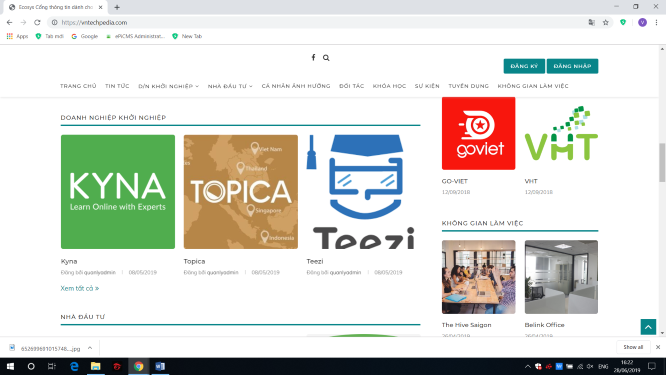Open The Hive Saigon photo

[478, 277]
